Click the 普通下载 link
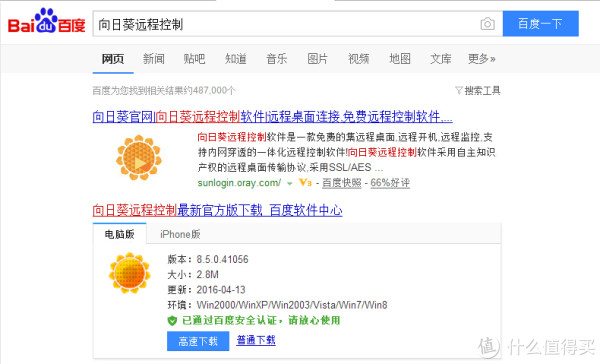The height and width of the screenshot is (364, 600). [256, 340]
